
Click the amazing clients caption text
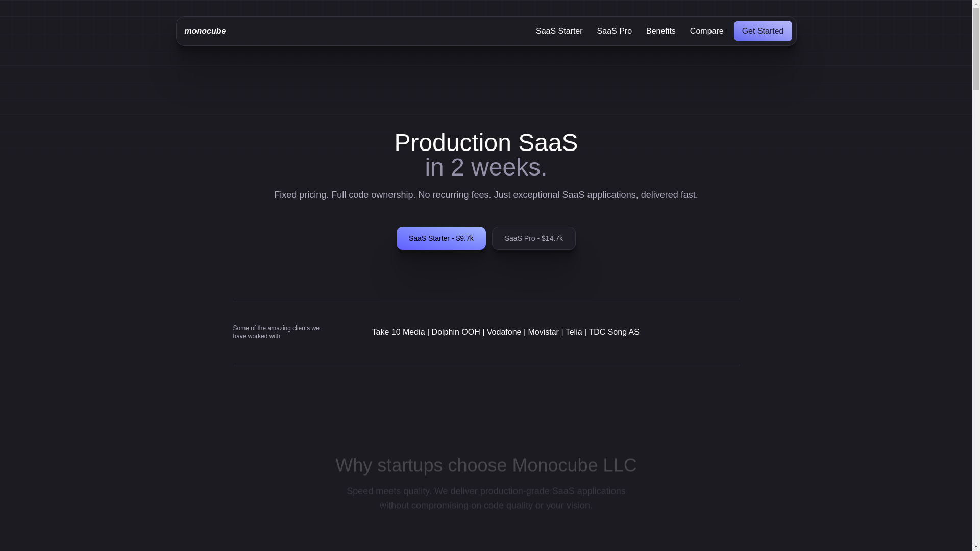pos(276,332)
